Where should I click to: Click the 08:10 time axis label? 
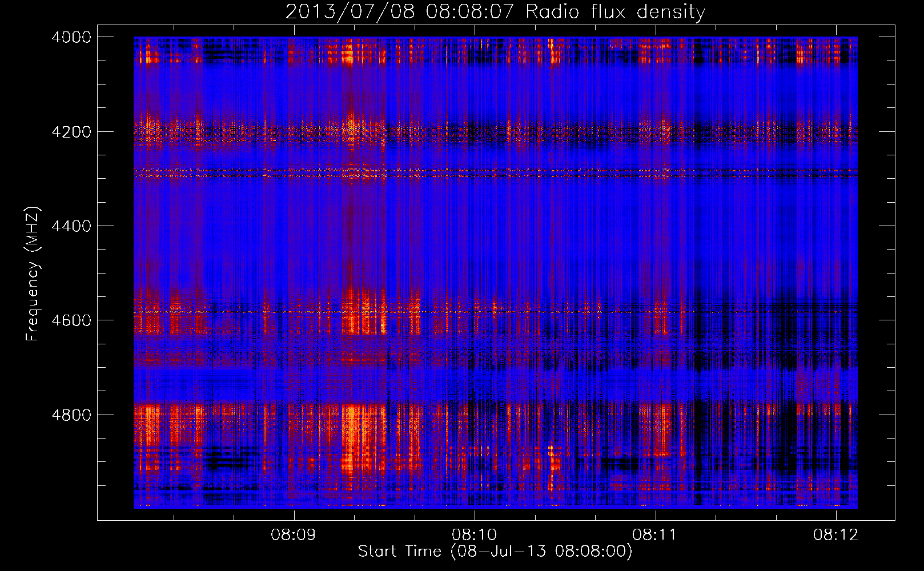click(474, 535)
